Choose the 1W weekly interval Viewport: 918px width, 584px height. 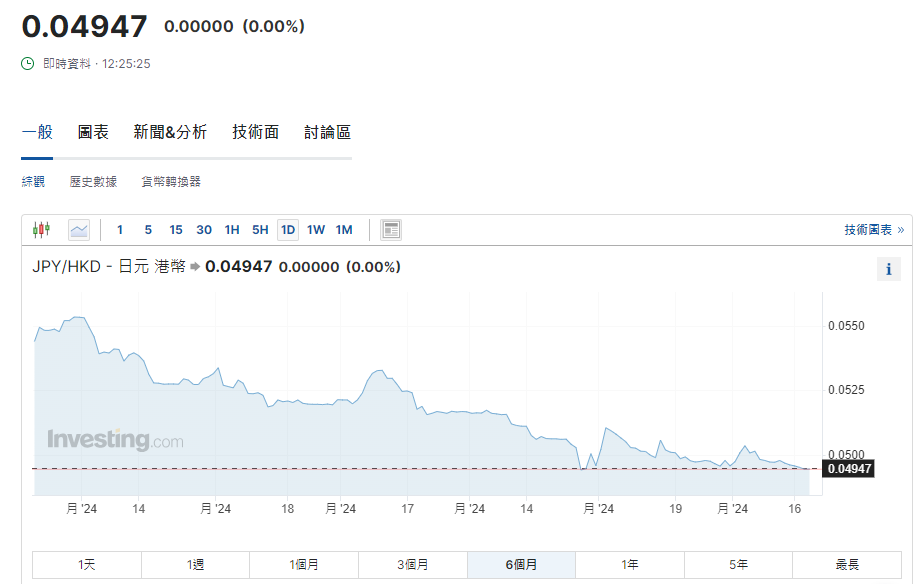point(316,230)
